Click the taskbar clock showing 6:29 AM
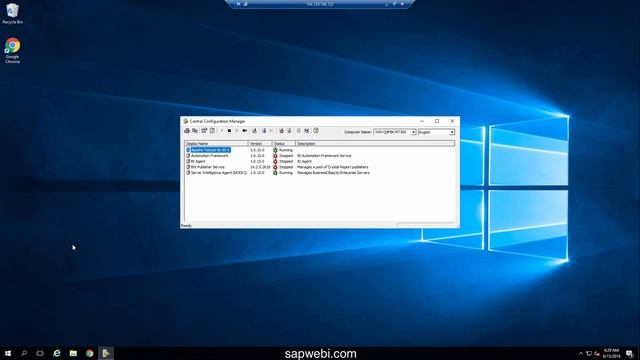Screen dimensions: 640x360 tap(611, 353)
